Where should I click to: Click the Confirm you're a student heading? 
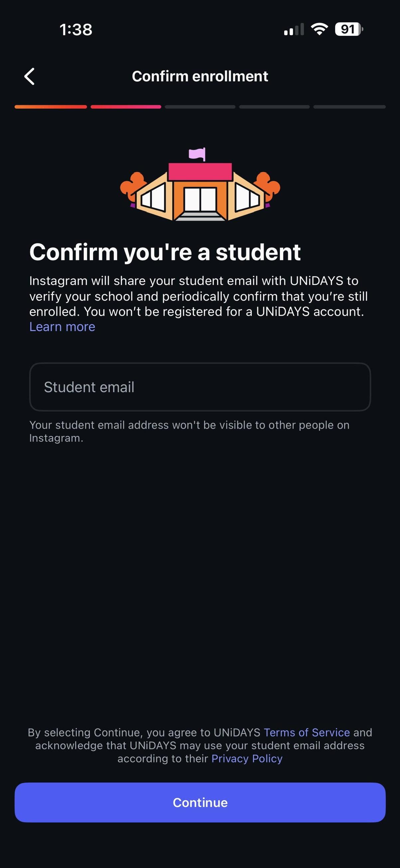165,252
